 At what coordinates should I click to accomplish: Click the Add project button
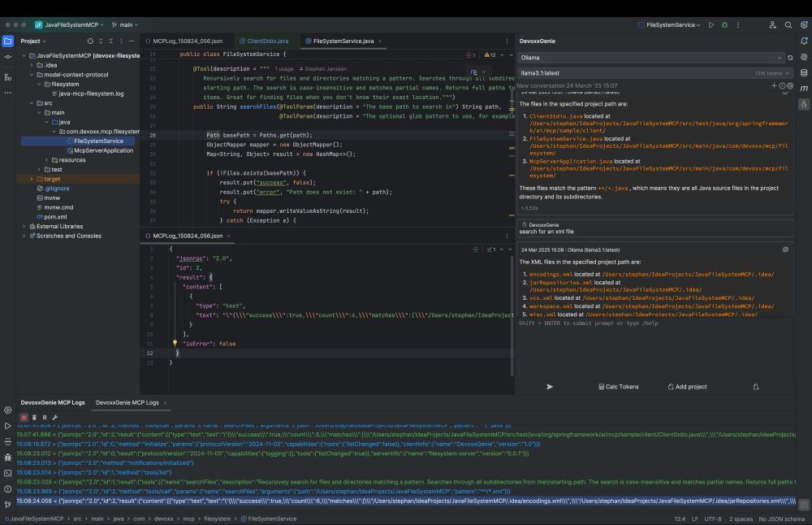pos(687,387)
